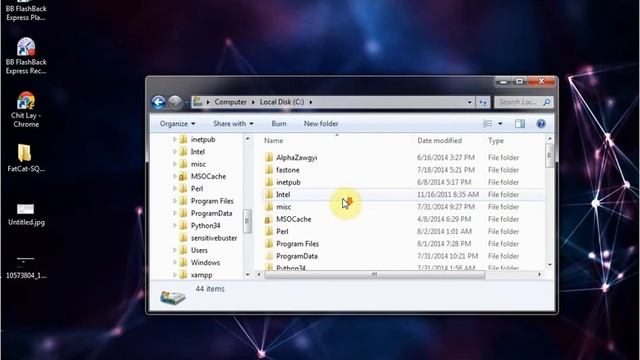Image resolution: width=640 pixels, height=360 pixels.
Task: Select the Intel folder row
Action: [403, 195]
